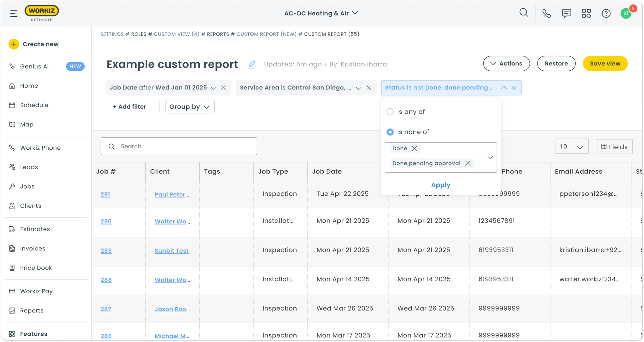
Task: Open the global search magnifier icon
Action: tap(524, 13)
